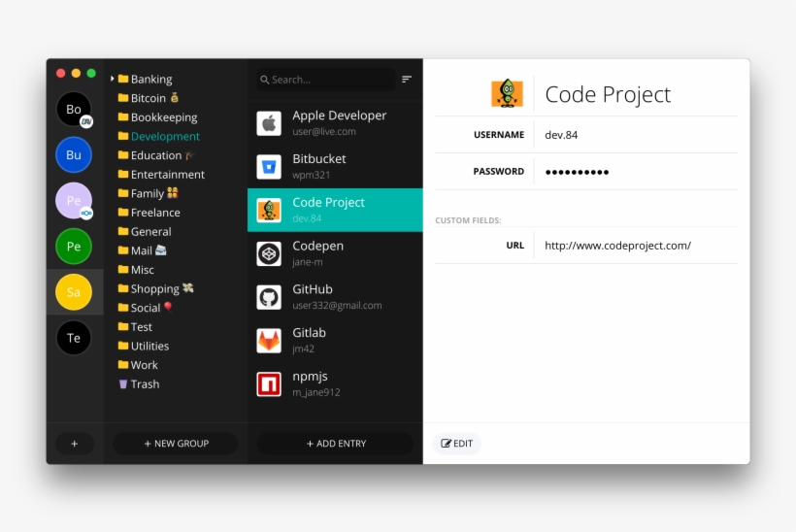Click the Code Project icon in detail header
Image resolution: width=796 pixels, height=532 pixels.
point(507,94)
